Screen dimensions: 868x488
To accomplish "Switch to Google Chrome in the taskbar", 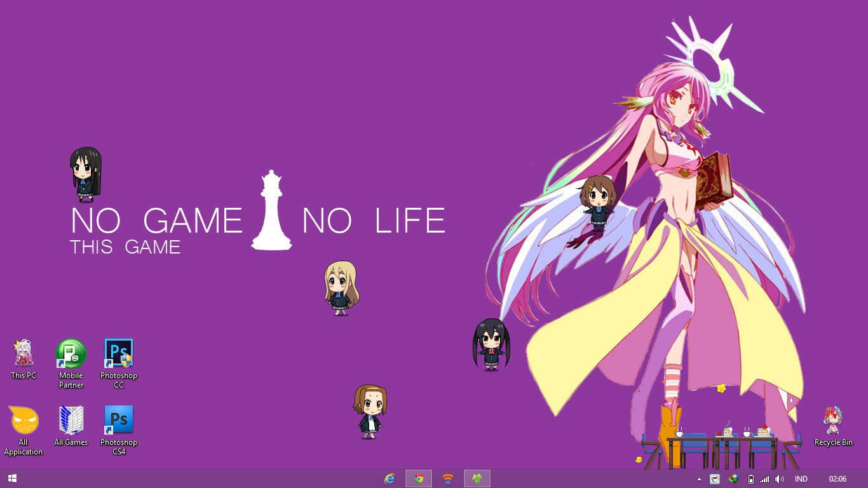I will pos(419,478).
